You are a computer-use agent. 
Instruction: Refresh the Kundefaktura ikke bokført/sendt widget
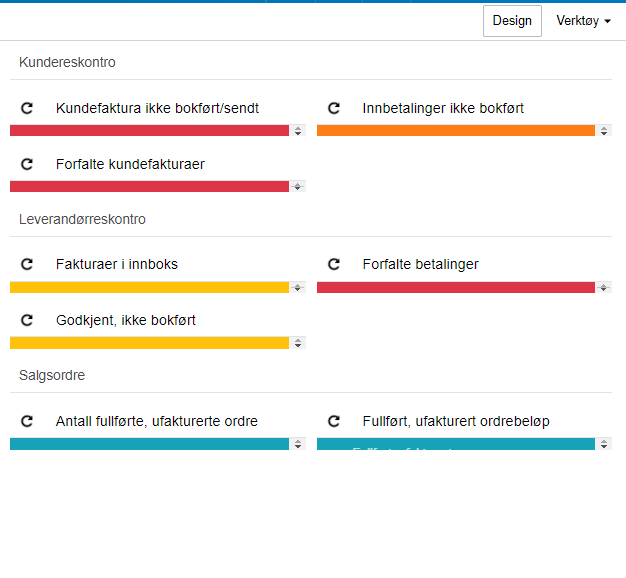click(27, 108)
